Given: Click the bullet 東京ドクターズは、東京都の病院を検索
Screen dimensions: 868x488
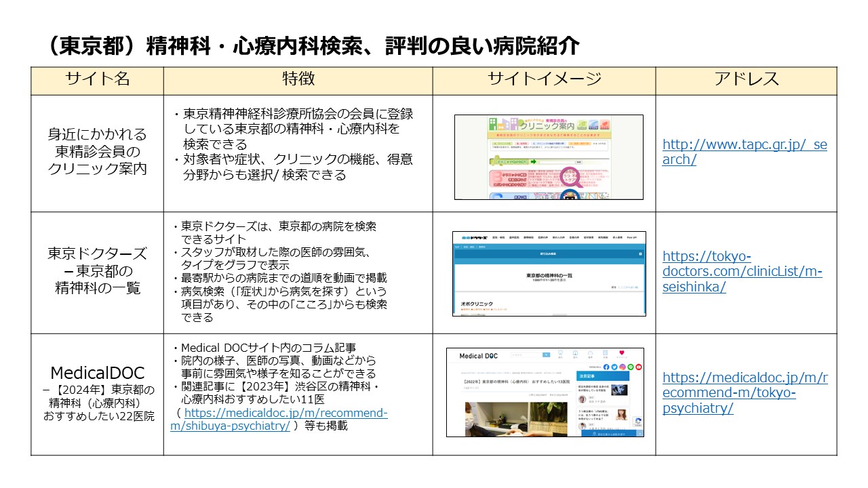Looking at the screenshot, I should (274, 232).
